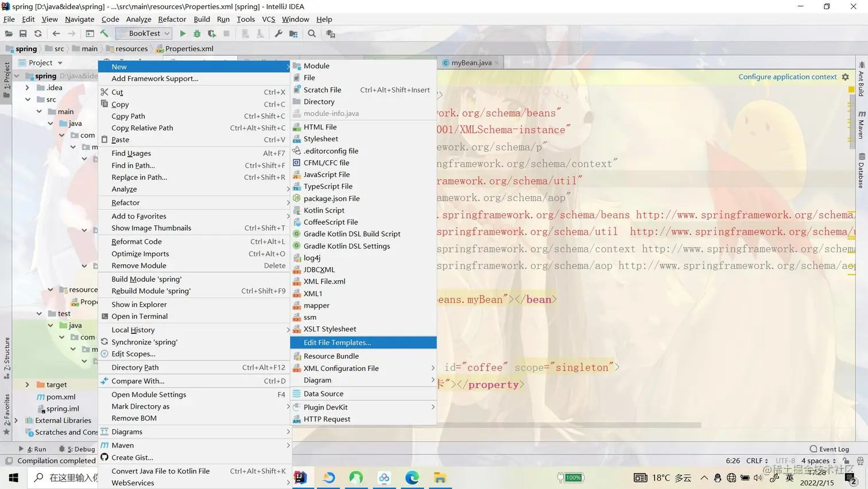Open Microsoft Edge from the taskbar
This screenshot has width=868, height=489.
click(x=412, y=478)
